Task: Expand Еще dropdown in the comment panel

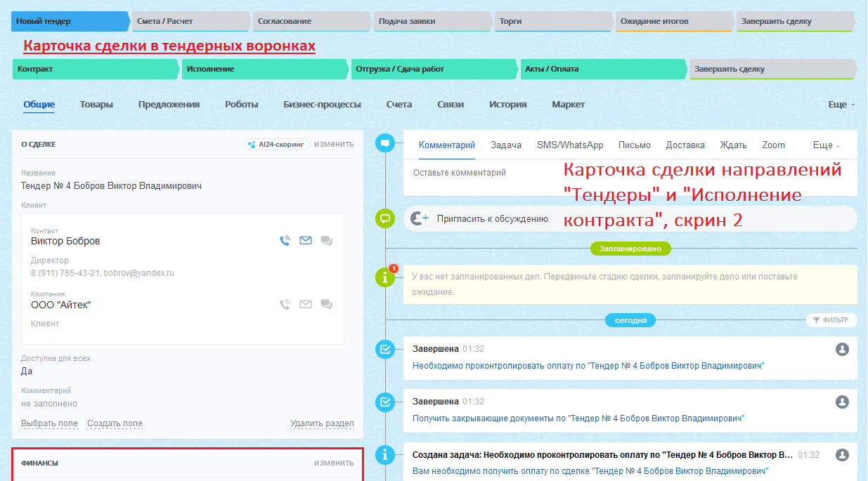Action: (826, 145)
